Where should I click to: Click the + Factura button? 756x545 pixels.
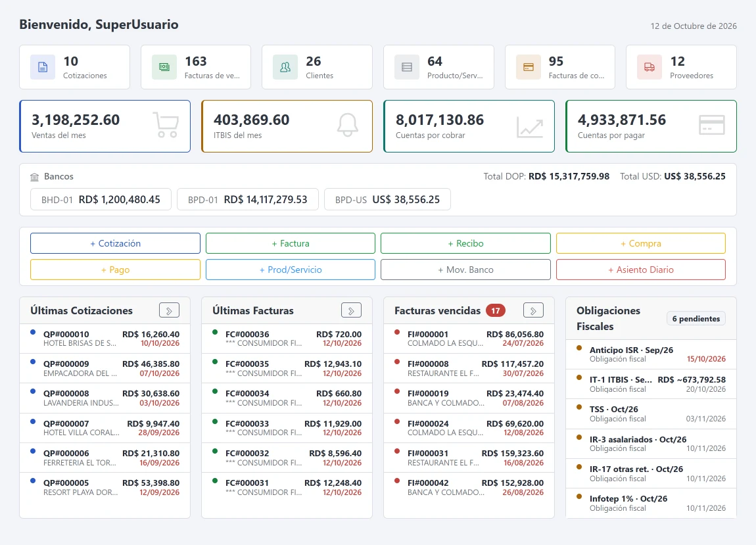point(291,243)
